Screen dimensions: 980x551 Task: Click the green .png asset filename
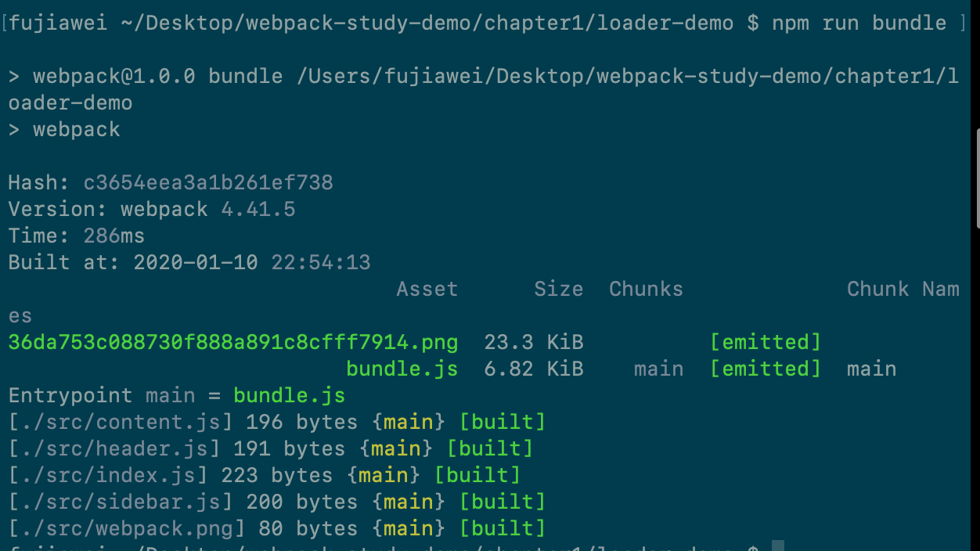tap(233, 342)
